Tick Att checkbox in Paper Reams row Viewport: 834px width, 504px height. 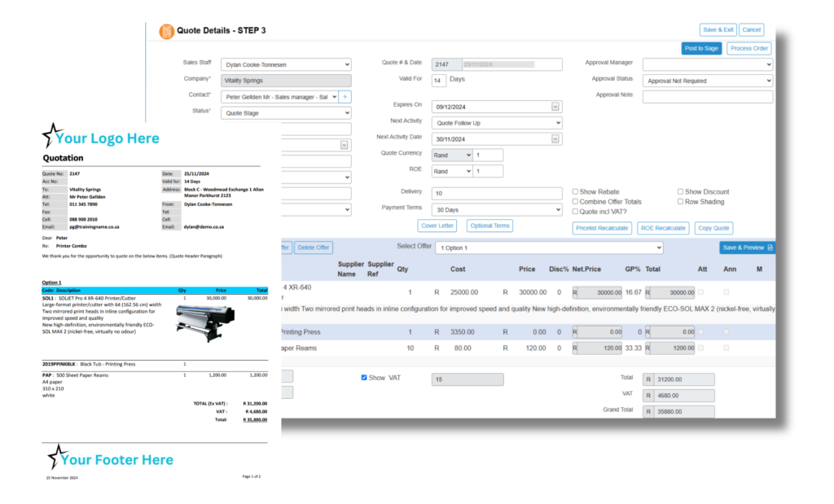point(700,348)
